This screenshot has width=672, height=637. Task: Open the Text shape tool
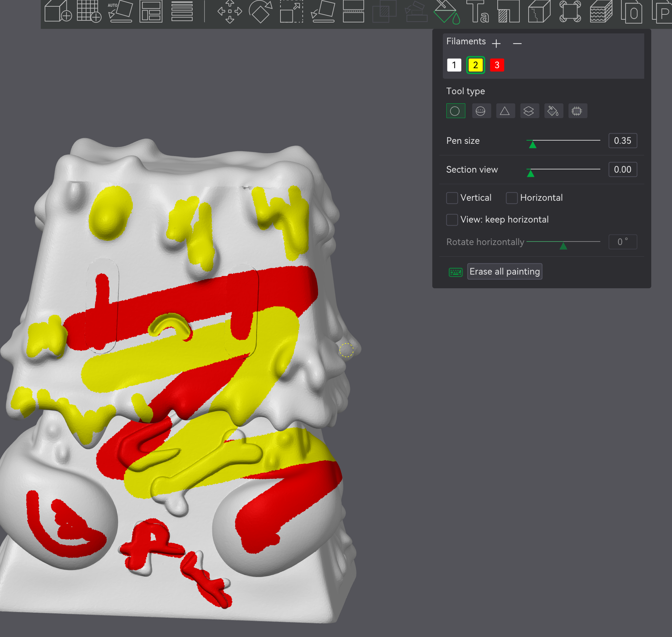click(477, 12)
